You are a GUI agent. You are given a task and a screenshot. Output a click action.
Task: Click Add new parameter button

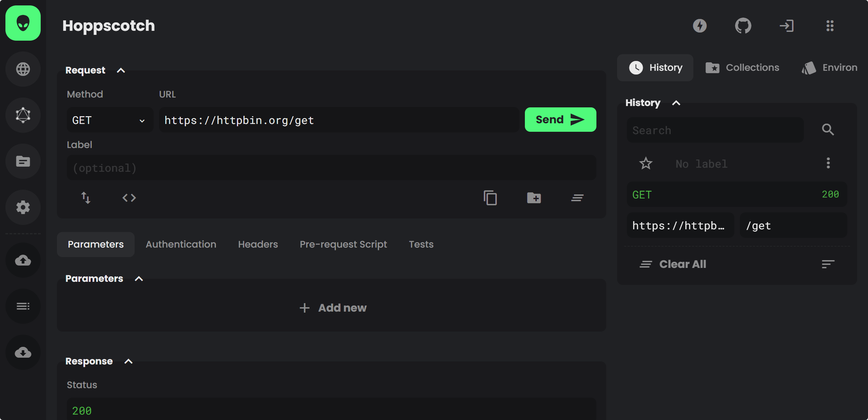(333, 308)
